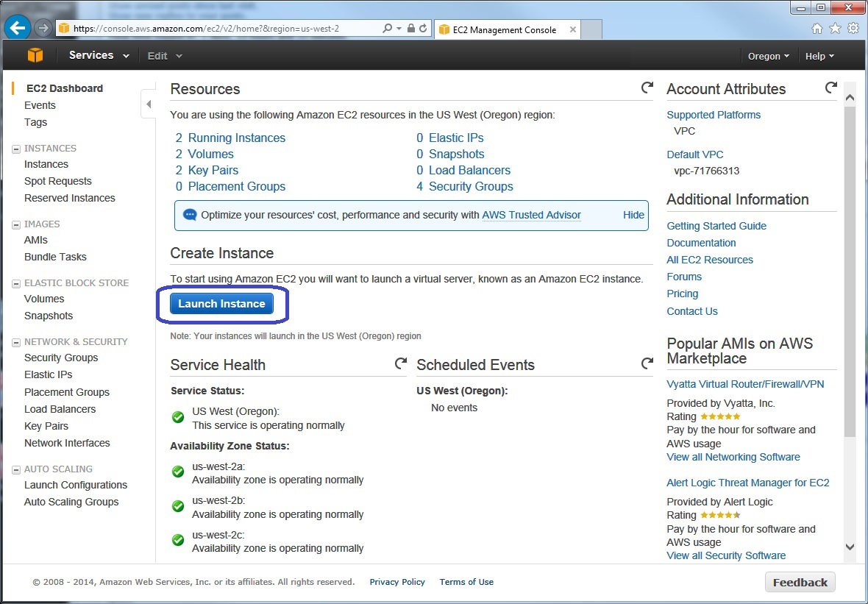Close the EC2 Management Console tab

click(x=573, y=30)
